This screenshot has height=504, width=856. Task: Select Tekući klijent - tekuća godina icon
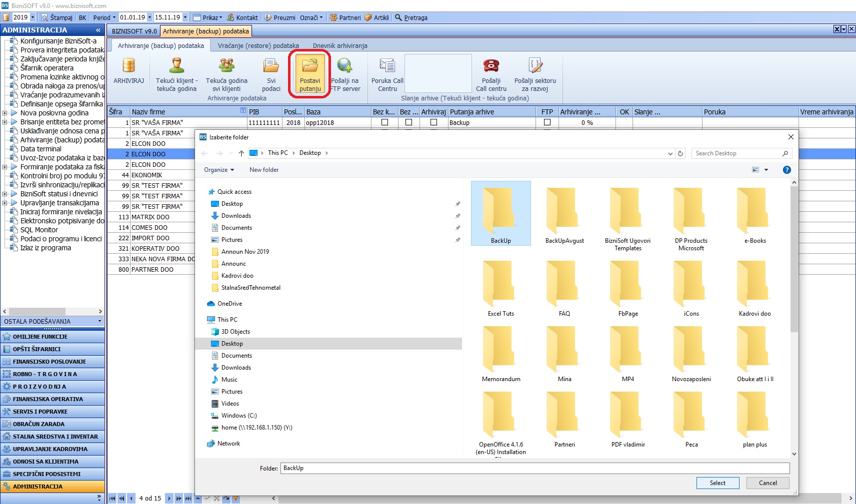pos(177,65)
